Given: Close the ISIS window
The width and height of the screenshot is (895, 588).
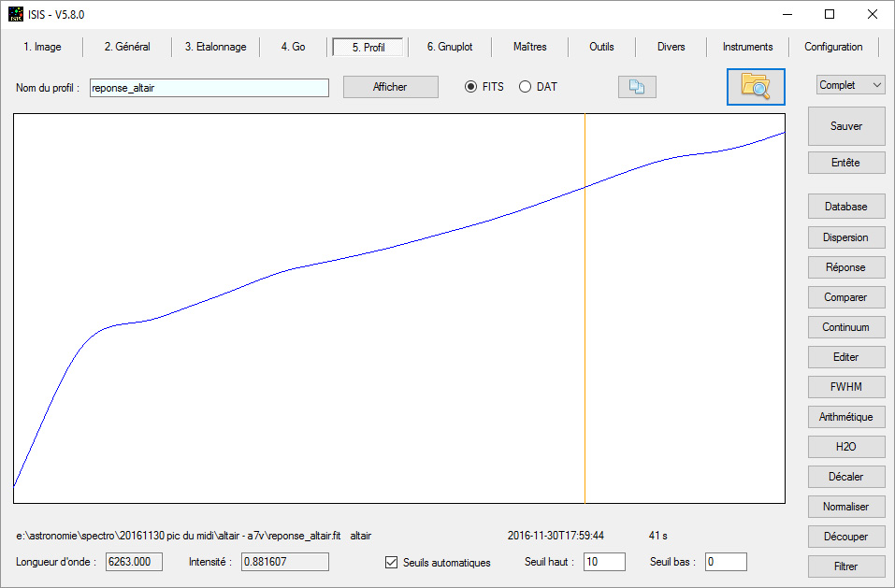Looking at the screenshot, I should pos(873,14).
